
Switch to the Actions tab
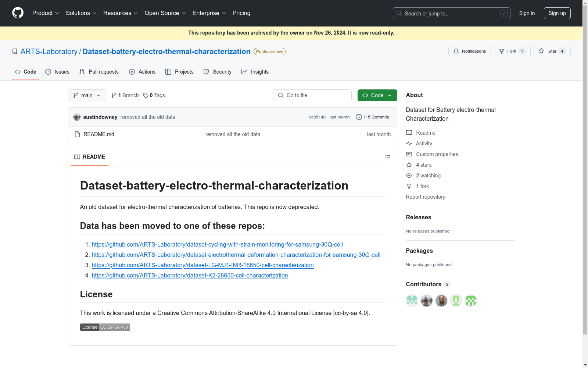click(x=142, y=72)
